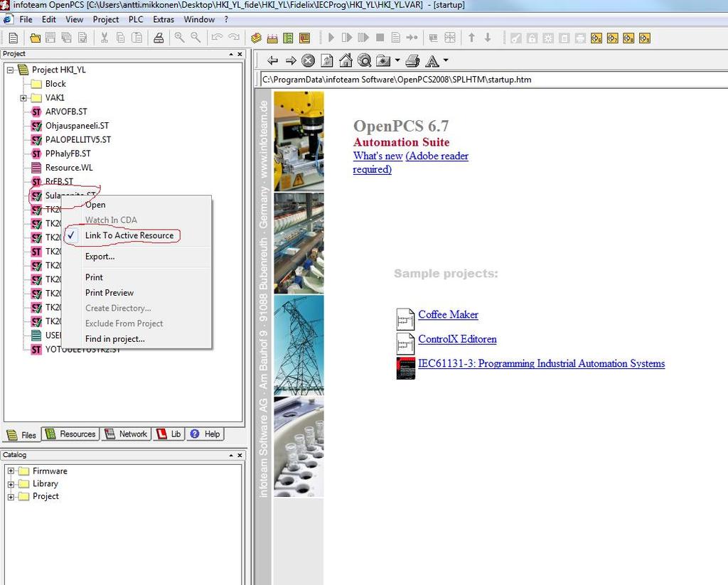The height and width of the screenshot is (585, 728).
Task: Click the Cut scissors toolbar icon
Action: [x=105, y=38]
